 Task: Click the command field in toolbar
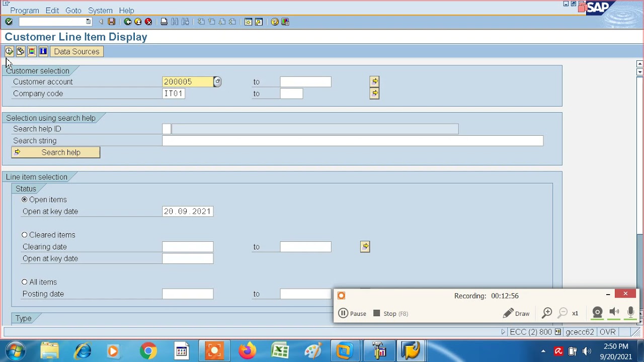52,22
